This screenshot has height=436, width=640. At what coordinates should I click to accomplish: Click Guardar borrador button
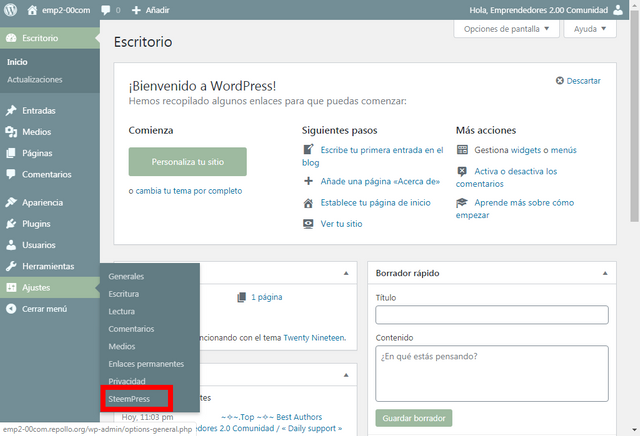(x=414, y=418)
